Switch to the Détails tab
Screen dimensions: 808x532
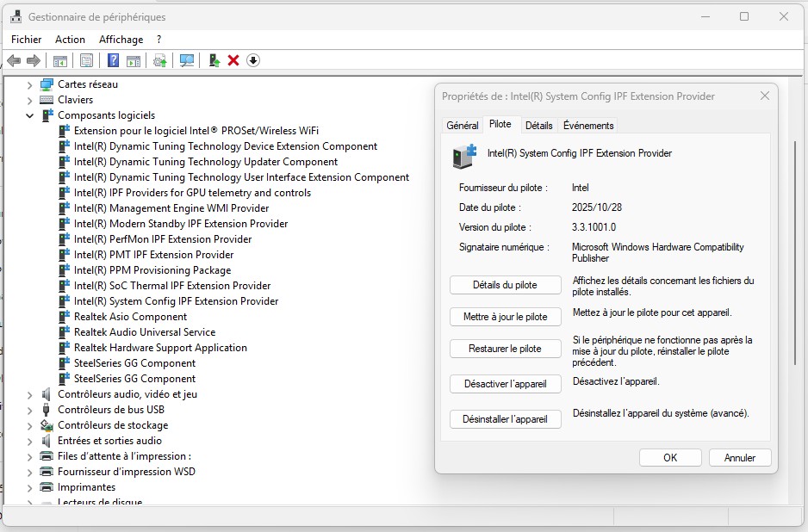[538, 126]
